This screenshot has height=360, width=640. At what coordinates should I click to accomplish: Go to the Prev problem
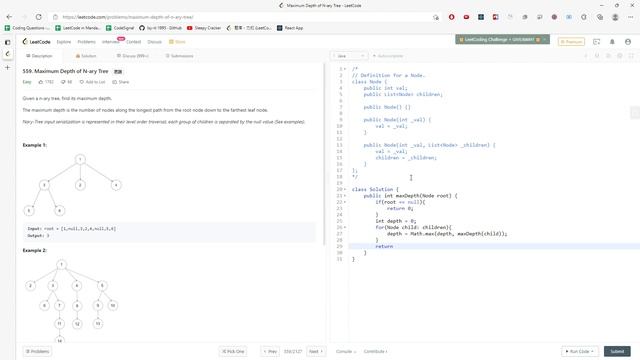[x=270, y=351]
